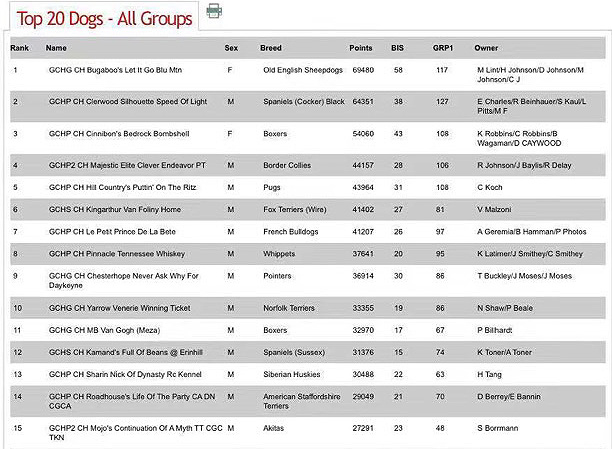Select GCHP CH Le Petit Prince De La Bete
This screenshot has height=449, width=612.
pos(112,232)
